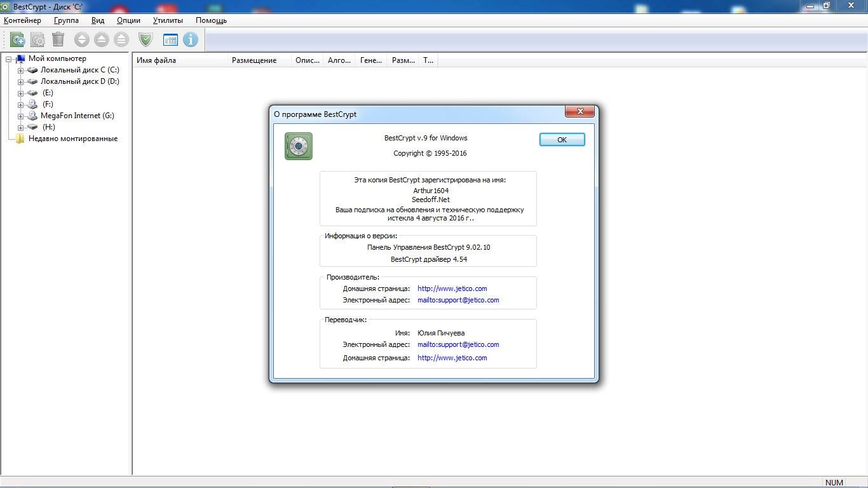Open the Помощь menu

[211, 20]
